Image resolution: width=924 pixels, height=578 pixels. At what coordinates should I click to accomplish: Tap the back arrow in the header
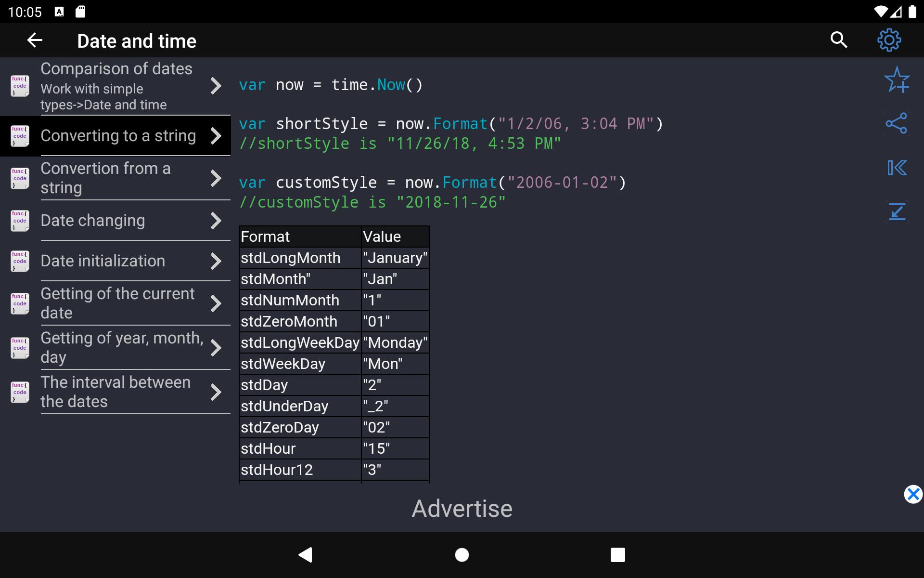pos(35,40)
